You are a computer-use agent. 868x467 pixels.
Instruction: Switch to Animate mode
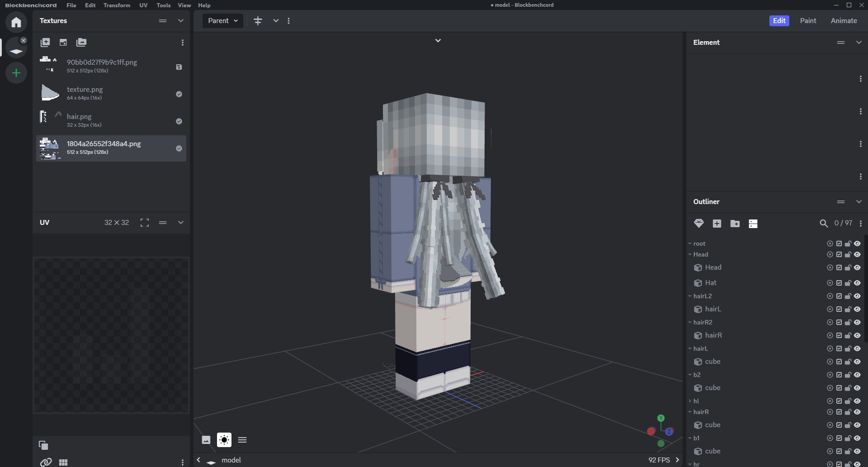coord(844,21)
